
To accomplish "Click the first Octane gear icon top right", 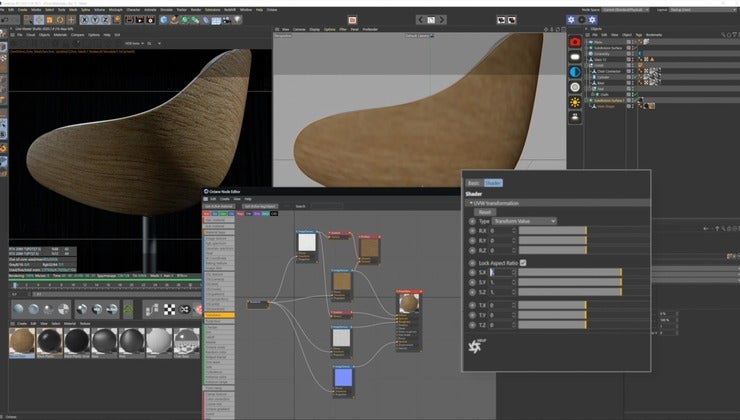I will click(571, 20).
